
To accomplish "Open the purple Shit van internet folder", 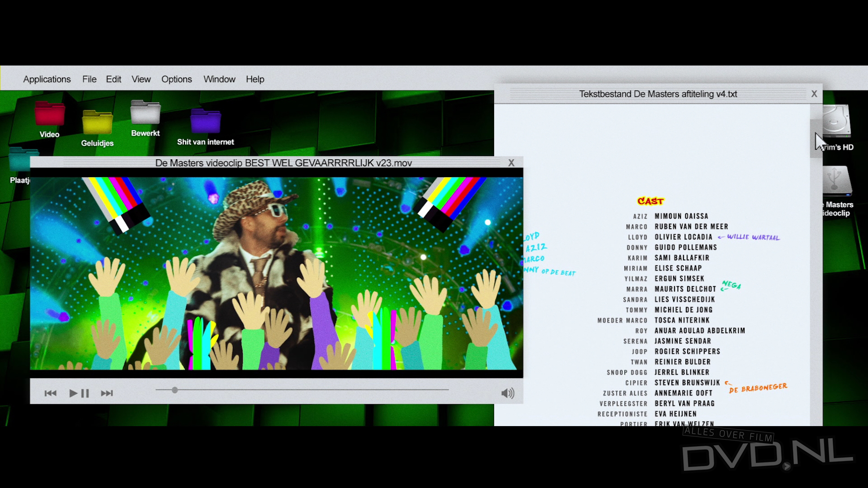I will coord(206,121).
